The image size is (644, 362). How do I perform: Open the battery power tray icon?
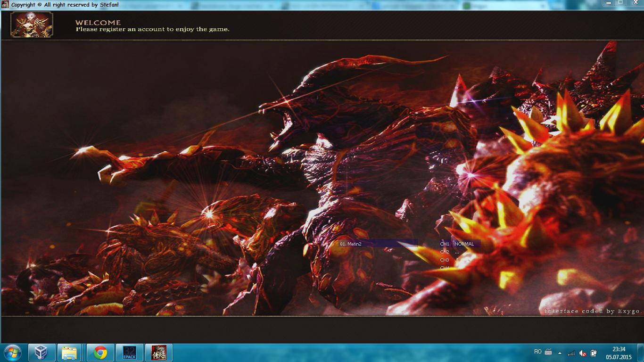(594, 353)
